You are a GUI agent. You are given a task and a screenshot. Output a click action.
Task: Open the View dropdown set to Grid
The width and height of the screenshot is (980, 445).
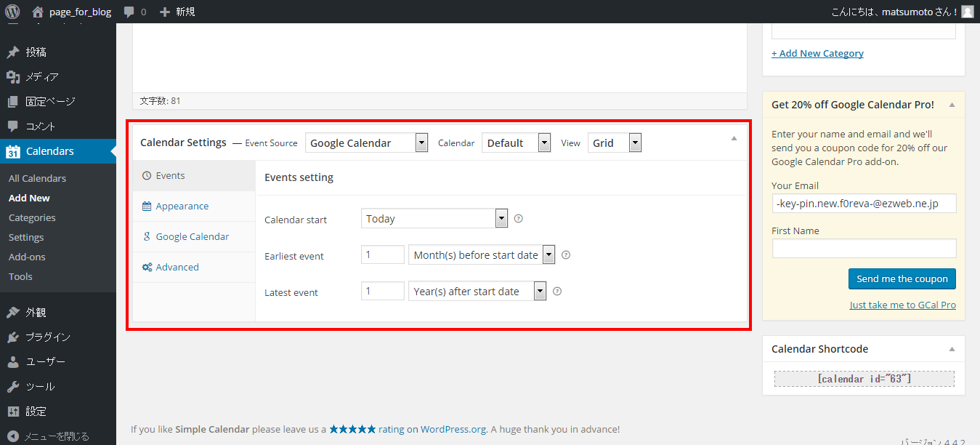[x=614, y=143]
